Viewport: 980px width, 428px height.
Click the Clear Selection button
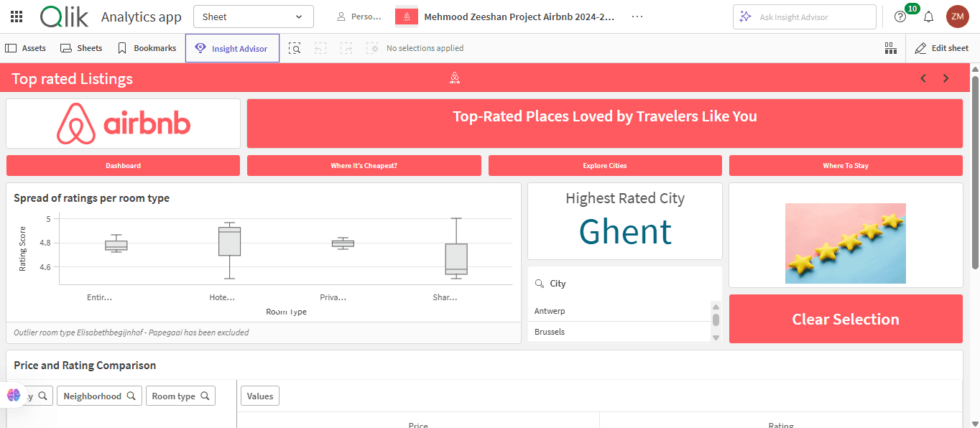(846, 319)
